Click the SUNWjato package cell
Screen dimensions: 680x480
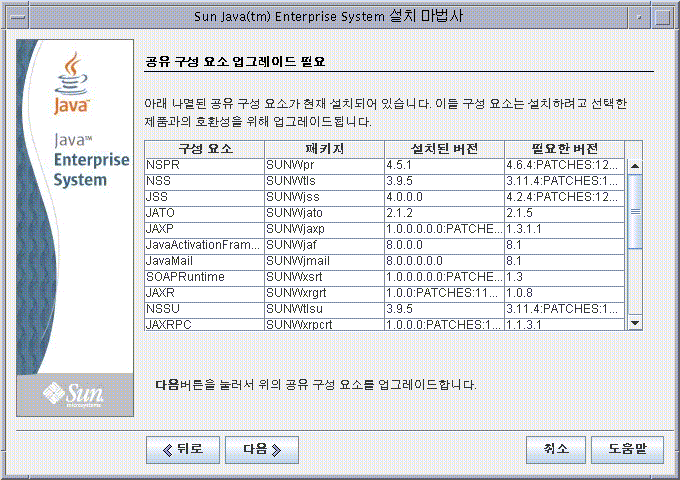(324, 213)
